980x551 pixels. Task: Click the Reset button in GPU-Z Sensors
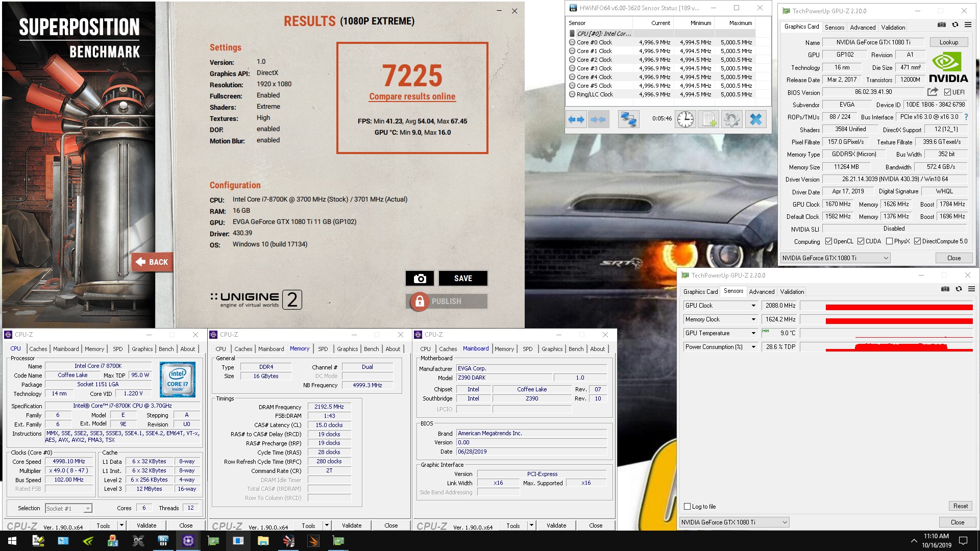(x=960, y=506)
